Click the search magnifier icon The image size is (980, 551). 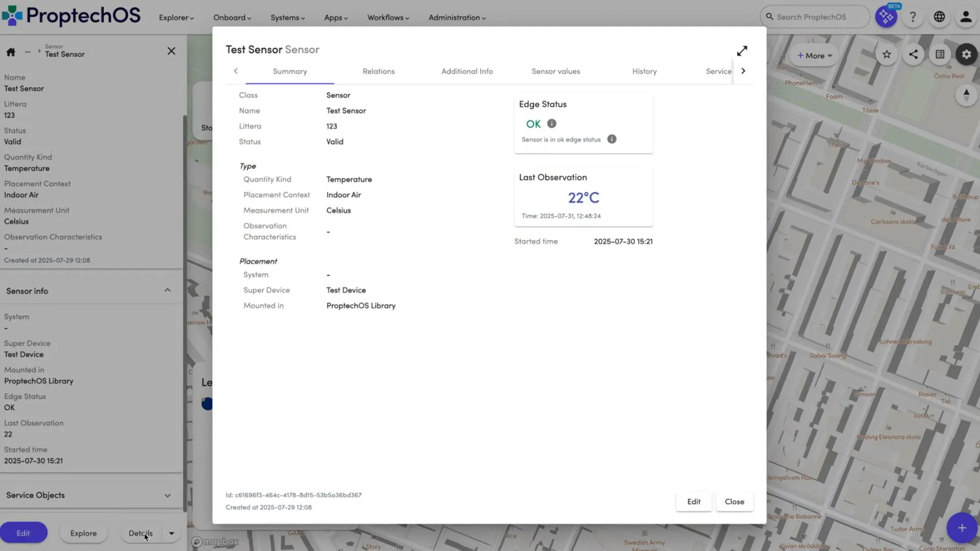tap(770, 17)
